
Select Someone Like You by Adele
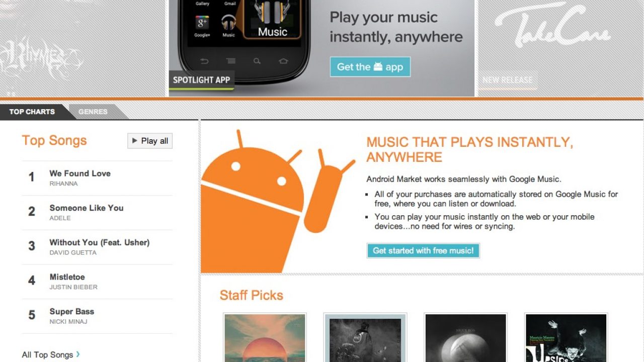click(x=97, y=213)
